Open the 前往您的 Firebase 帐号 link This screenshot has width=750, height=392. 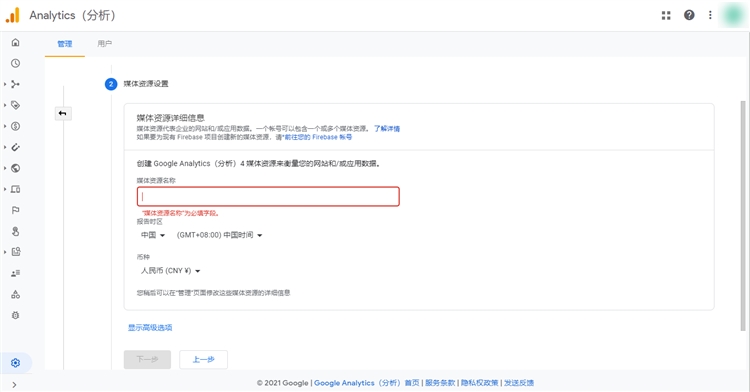point(318,137)
